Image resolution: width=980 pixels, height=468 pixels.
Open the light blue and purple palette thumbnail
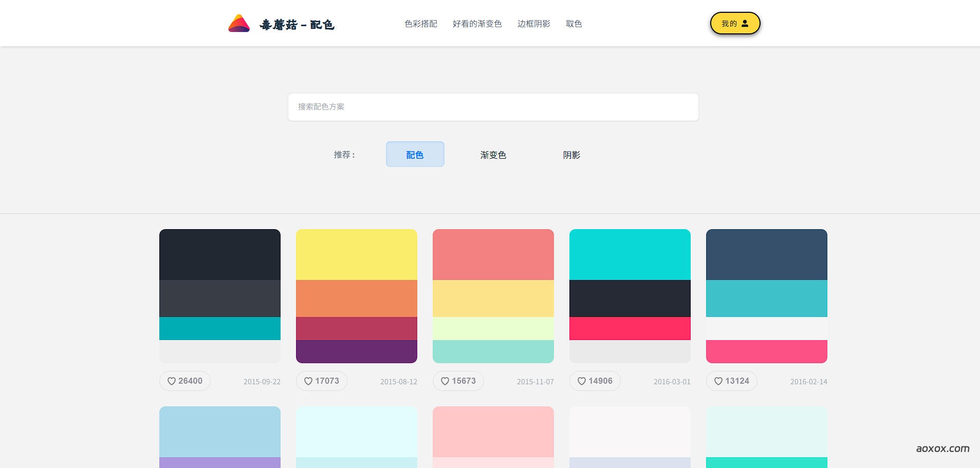coord(219,437)
